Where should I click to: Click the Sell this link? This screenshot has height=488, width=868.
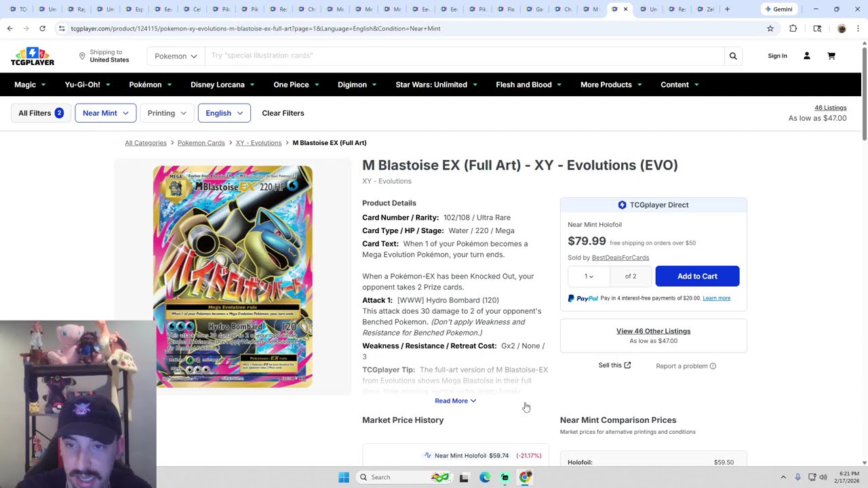click(614, 365)
